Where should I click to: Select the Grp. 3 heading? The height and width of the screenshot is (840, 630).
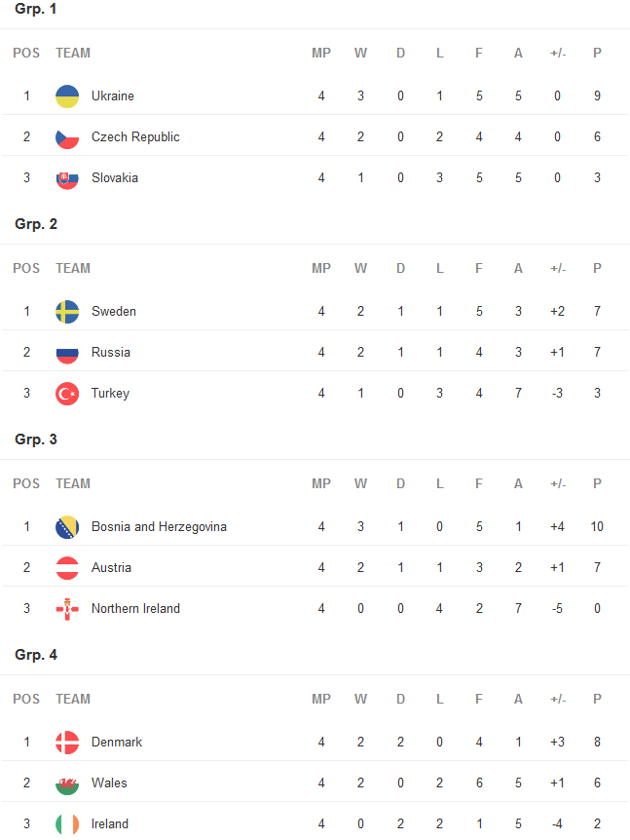(36, 439)
